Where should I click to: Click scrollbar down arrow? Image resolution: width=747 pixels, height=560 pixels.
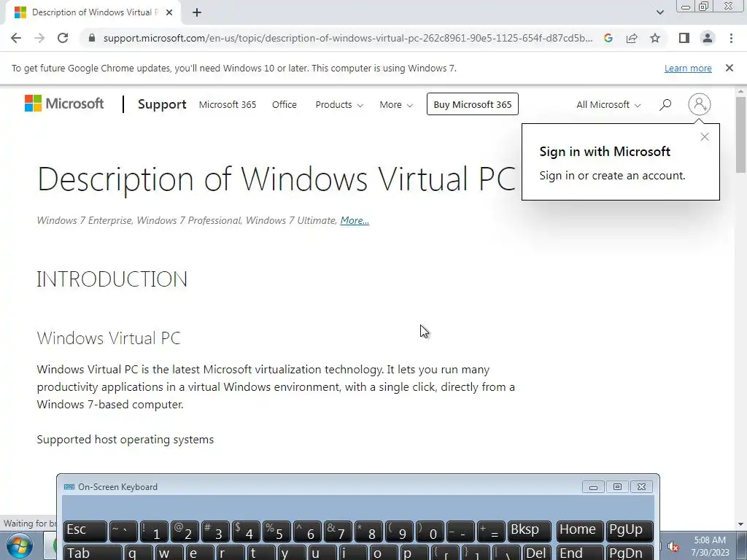(x=741, y=524)
